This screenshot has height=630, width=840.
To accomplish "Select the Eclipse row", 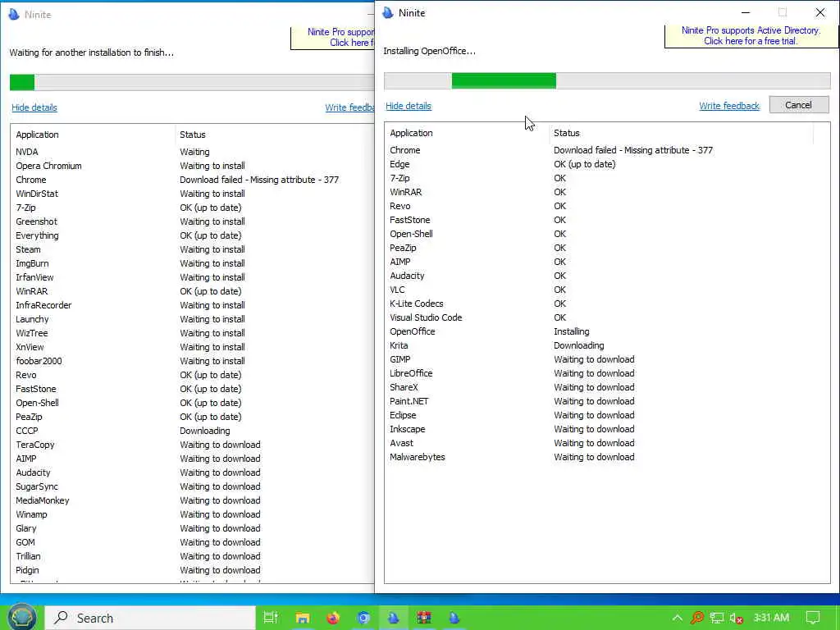I will pyautogui.click(x=607, y=415).
